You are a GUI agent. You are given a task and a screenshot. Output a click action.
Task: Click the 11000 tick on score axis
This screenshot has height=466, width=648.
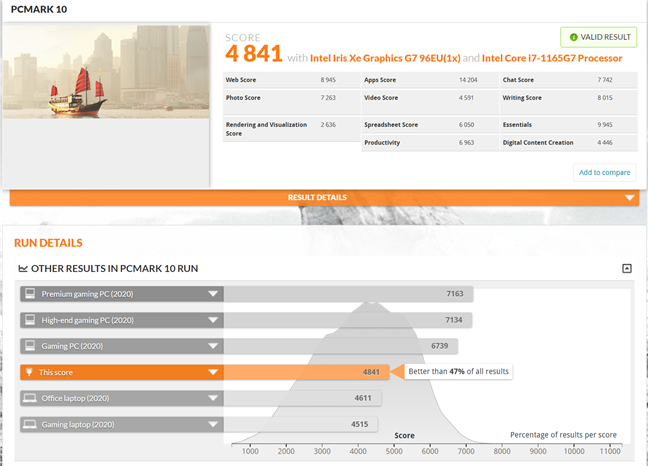pyautogui.click(x=610, y=452)
